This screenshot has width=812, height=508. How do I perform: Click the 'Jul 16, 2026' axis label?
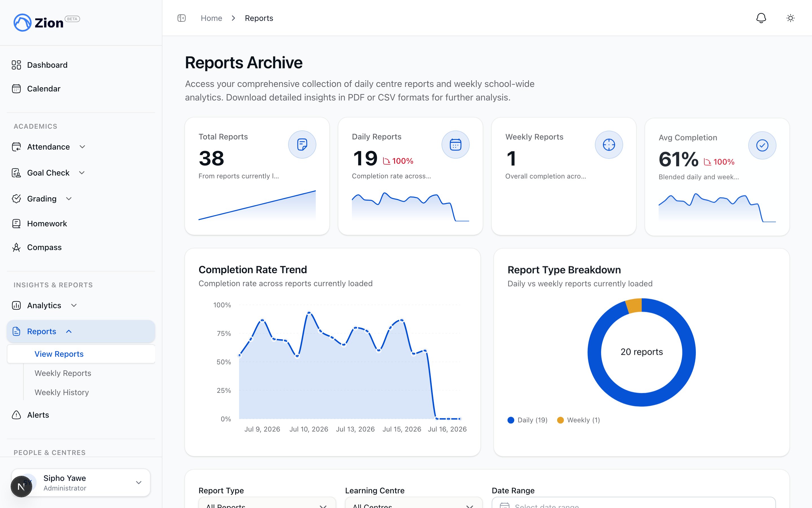447,429
